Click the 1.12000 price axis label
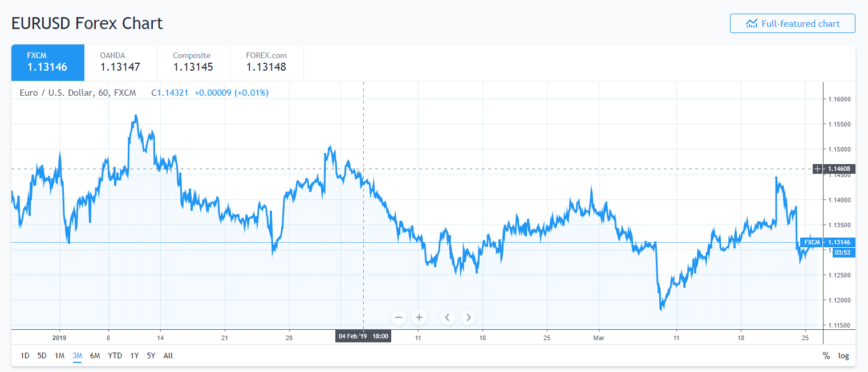This screenshot has width=868, height=372. coord(839,300)
